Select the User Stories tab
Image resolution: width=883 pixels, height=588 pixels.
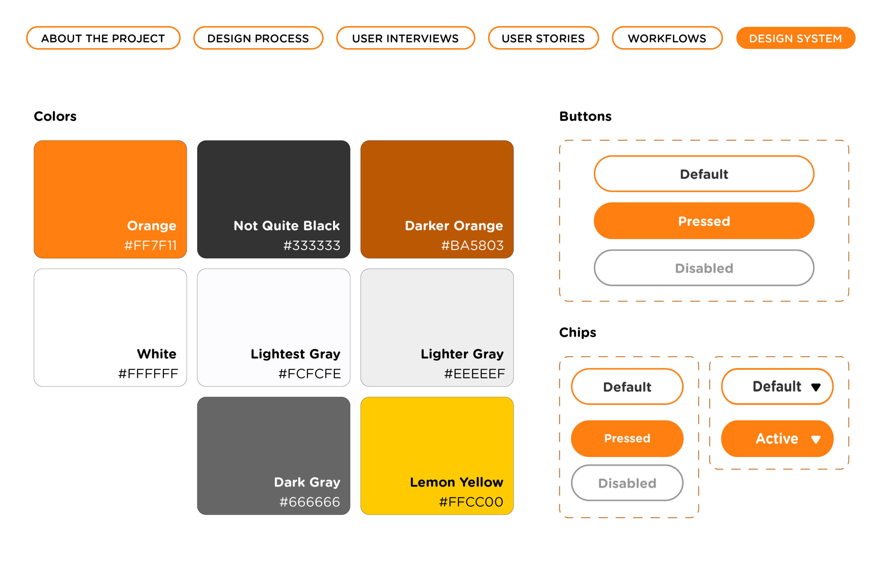[x=543, y=38]
